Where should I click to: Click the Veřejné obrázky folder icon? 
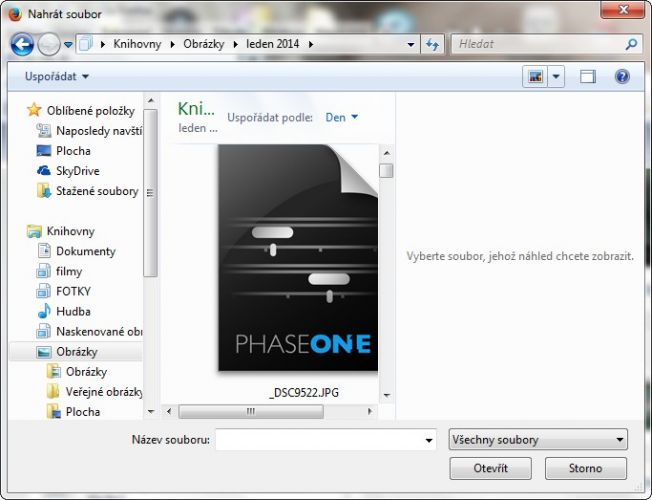pyautogui.click(x=53, y=391)
